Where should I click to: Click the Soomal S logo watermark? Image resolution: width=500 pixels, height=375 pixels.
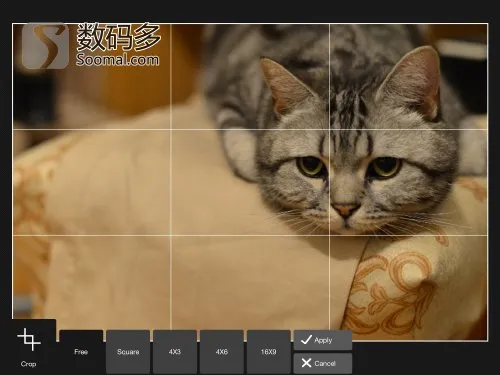coord(45,46)
